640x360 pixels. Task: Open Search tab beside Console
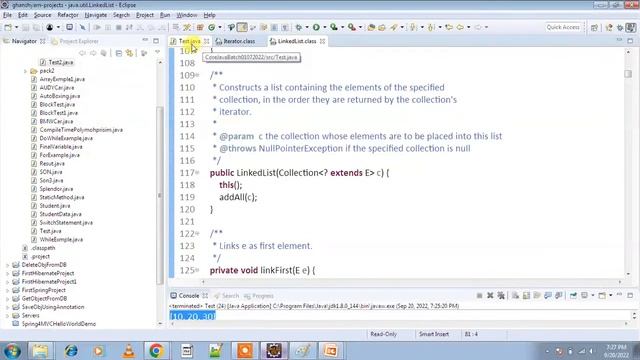coord(227,296)
